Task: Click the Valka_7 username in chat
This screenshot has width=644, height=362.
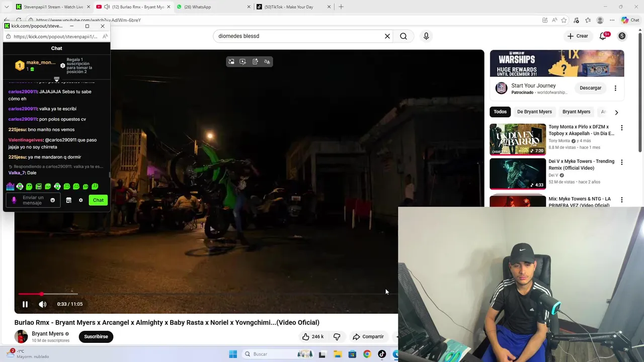Action: click(x=17, y=173)
